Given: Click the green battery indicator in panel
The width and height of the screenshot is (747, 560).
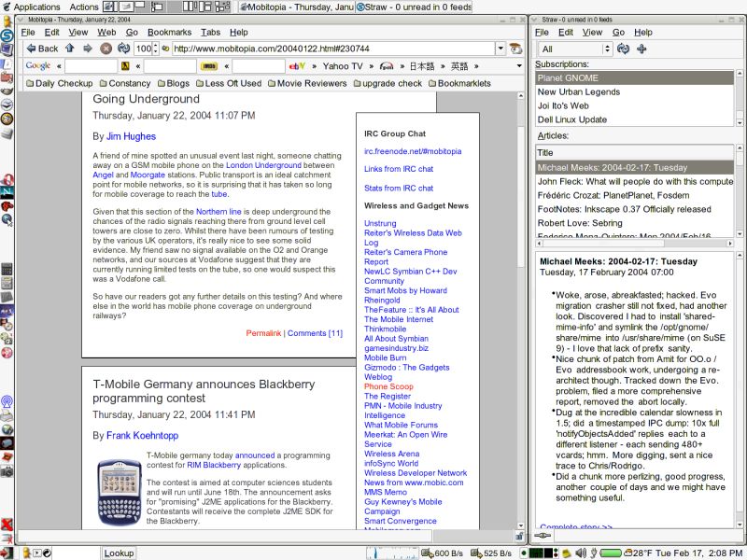Looking at the screenshot, I should click(x=611, y=553).
